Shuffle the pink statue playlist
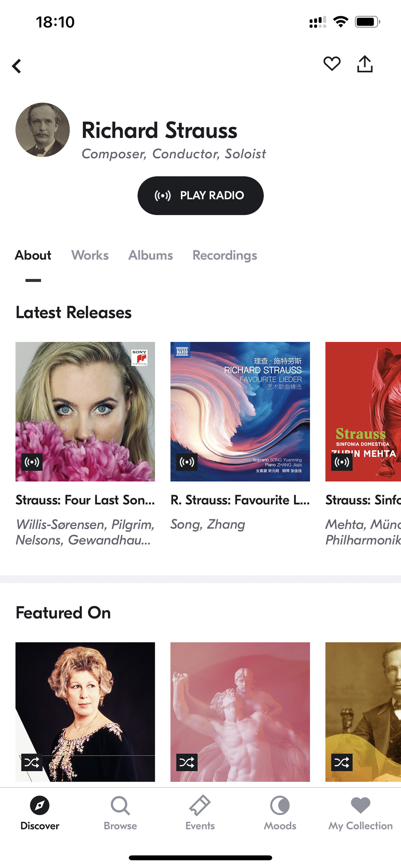 [x=187, y=762]
